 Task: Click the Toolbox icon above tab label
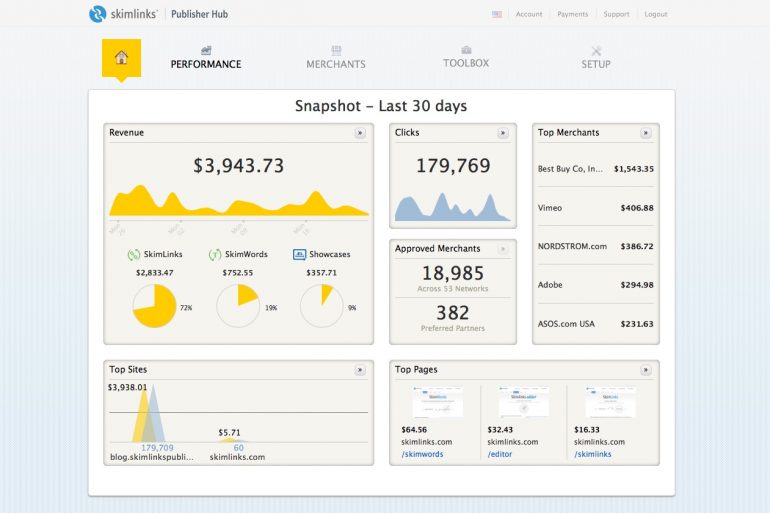466,50
